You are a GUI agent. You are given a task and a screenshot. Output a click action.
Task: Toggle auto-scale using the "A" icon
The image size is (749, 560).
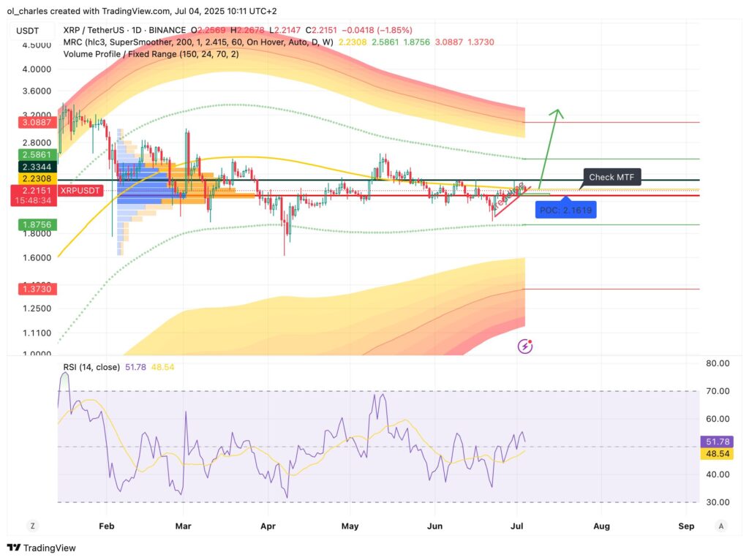pyautogui.click(x=720, y=526)
